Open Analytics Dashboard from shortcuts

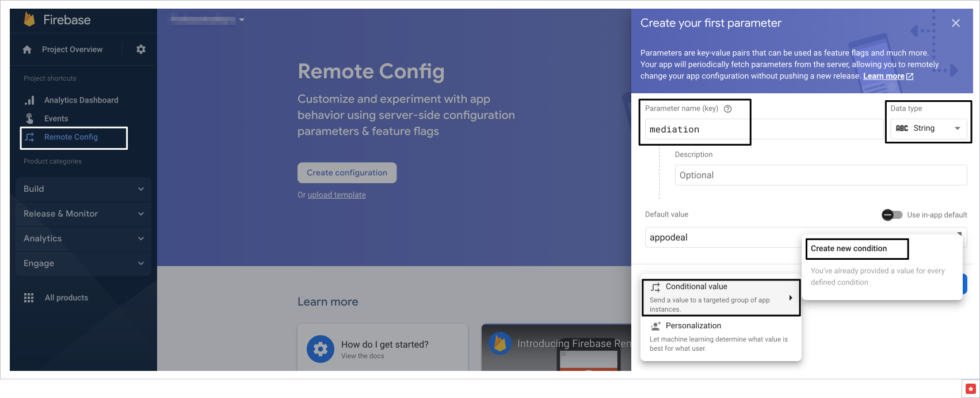point(81,100)
